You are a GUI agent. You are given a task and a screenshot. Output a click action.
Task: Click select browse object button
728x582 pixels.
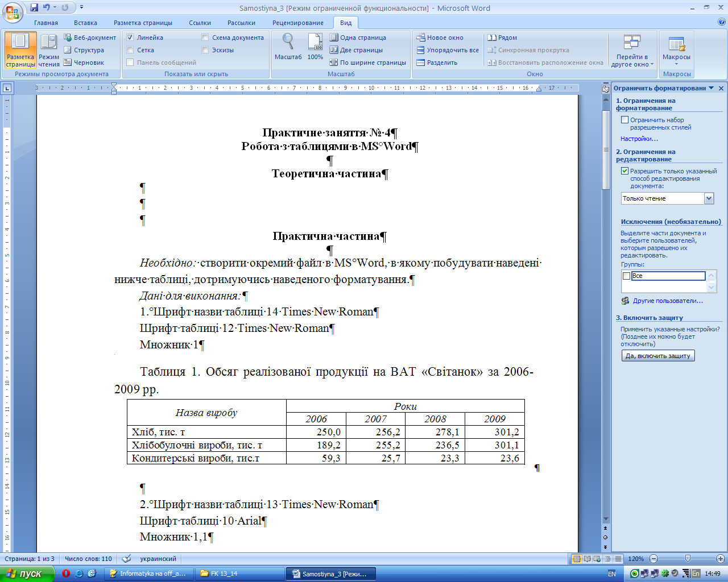(x=606, y=538)
